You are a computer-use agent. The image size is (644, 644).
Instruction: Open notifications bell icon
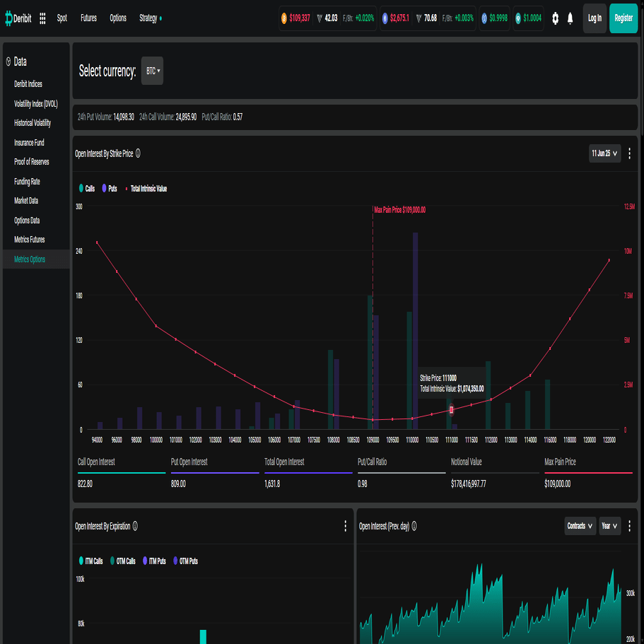[x=570, y=18]
